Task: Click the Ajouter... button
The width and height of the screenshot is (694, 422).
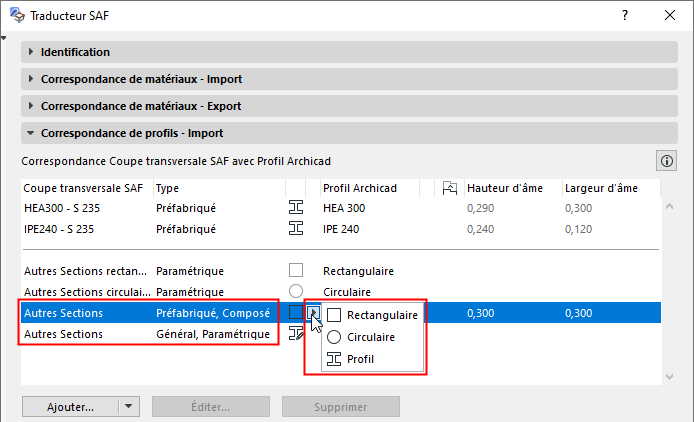Action: pyautogui.click(x=70, y=407)
